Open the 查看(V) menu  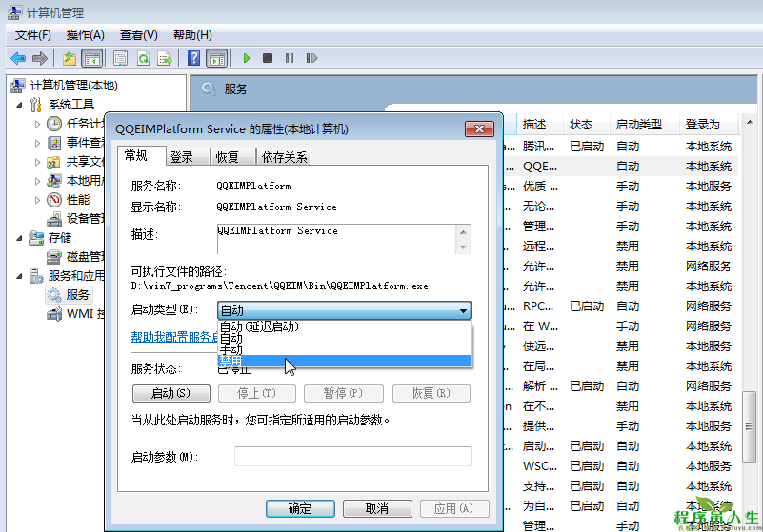[x=139, y=35]
